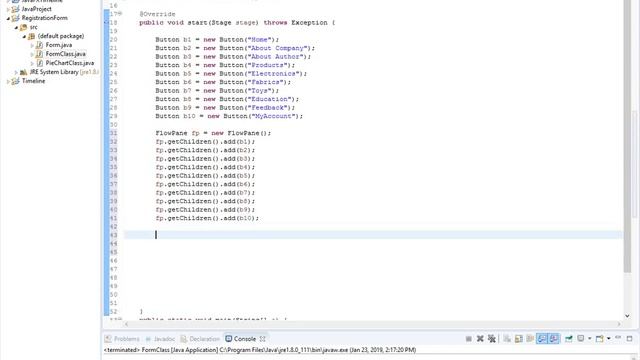
Task: Click the line creating Button("Fabrics")
Action: tap(223, 82)
